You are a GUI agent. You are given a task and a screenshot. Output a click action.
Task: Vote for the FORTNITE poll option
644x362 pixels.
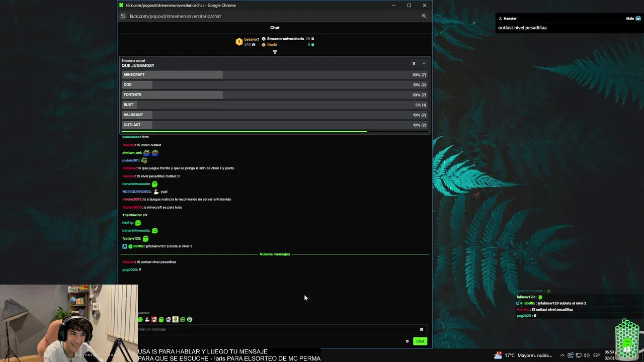click(275, 95)
